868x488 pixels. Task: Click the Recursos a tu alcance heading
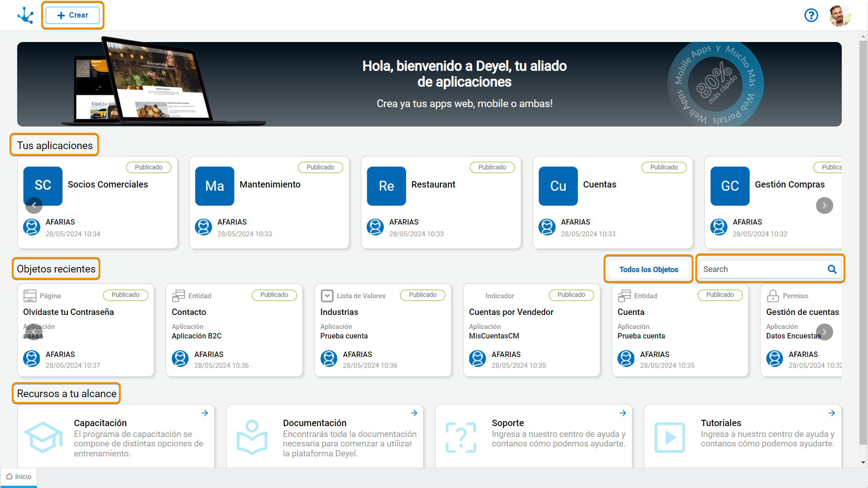pyautogui.click(x=66, y=394)
